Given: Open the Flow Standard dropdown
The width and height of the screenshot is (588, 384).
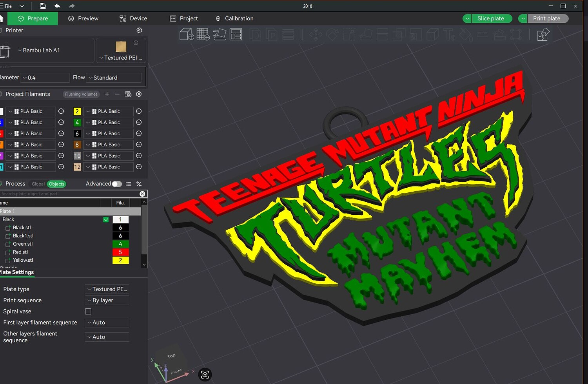Looking at the screenshot, I should coord(114,78).
